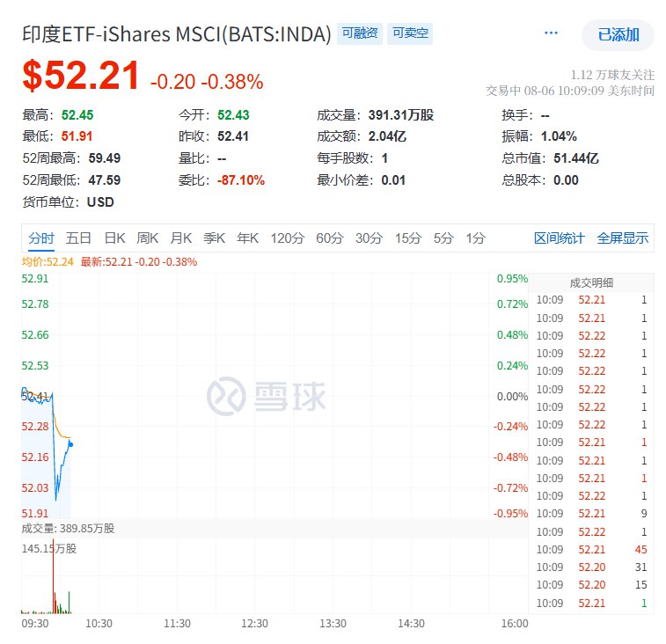Select the 15分 interval tab
The image size is (666, 644).
(408, 238)
